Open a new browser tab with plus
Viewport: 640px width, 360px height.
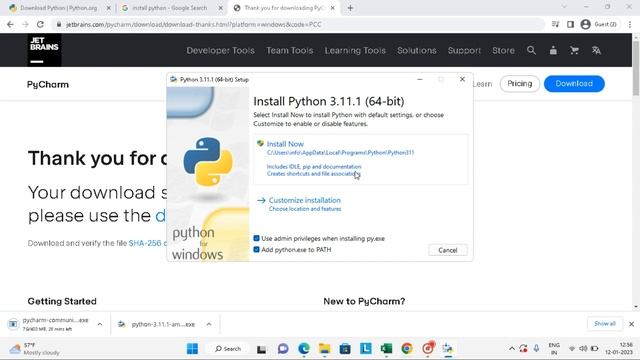[x=350, y=8]
